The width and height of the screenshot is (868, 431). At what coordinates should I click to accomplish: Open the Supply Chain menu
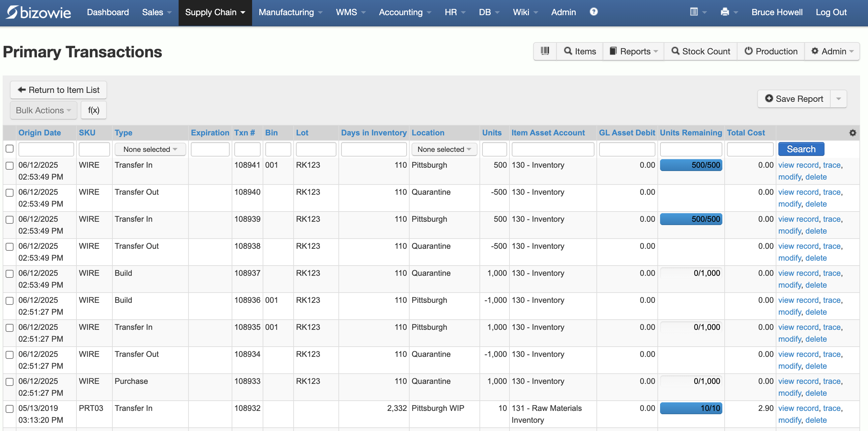pyautogui.click(x=215, y=13)
